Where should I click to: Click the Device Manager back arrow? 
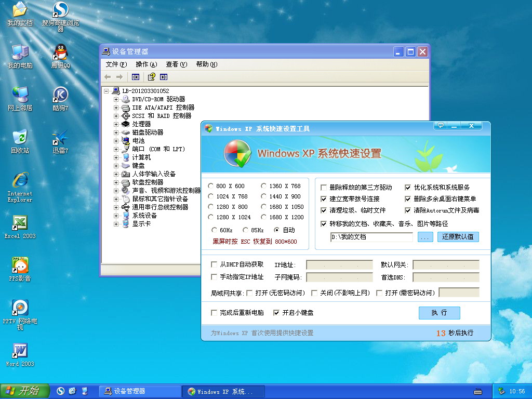coord(108,77)
